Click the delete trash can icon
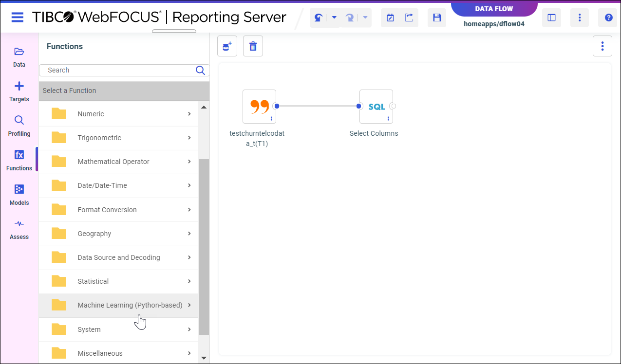The width and height of the screenshot is (621, 364). point(253,46)
